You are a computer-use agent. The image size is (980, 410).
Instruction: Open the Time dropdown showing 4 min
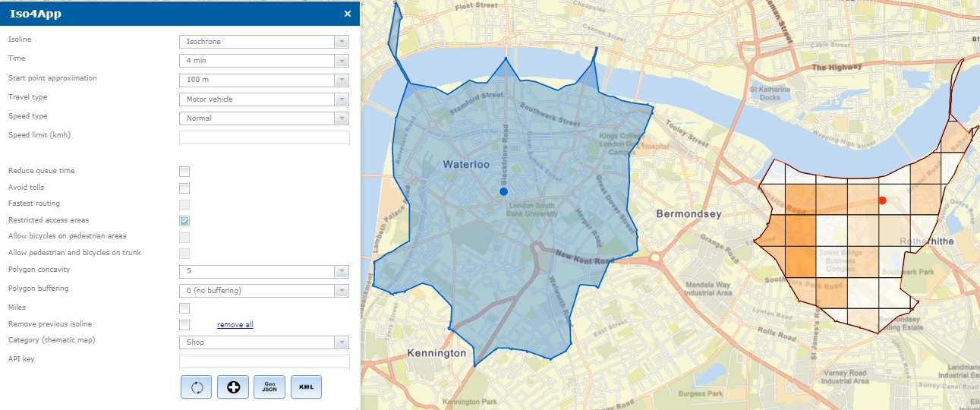point(264,61)
